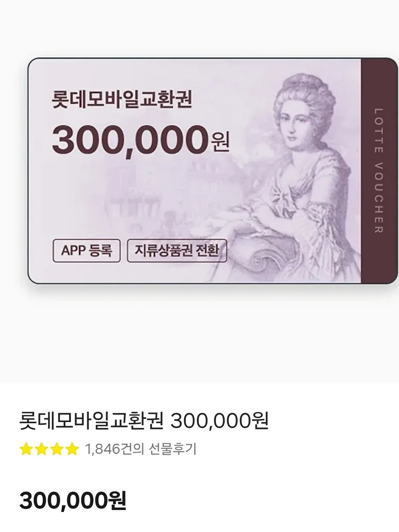Viewport: 399px width, 532px height.
Task: Tap the Lotte voucher card image
Action: pyautogui.click(x=213, y=171)
